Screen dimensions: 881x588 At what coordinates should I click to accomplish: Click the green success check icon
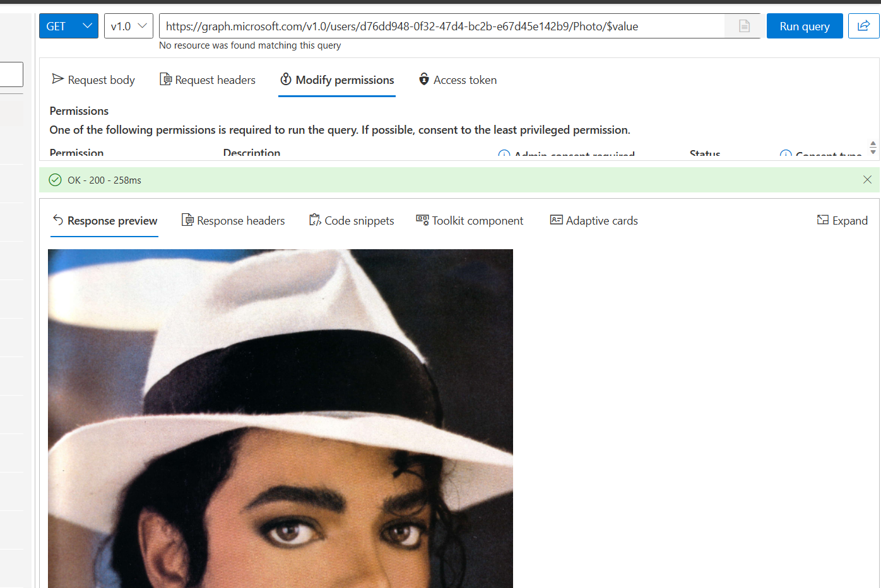[56, 180]
